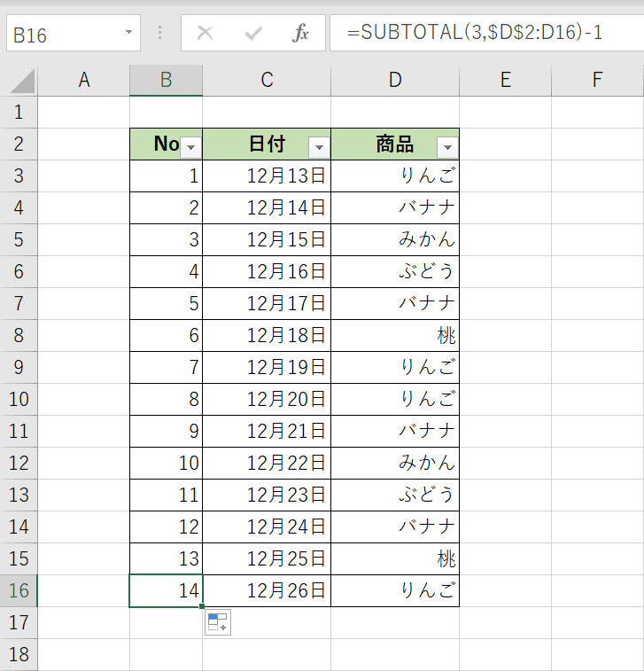Select cell with date 12月18日
Screen dimensions: 644x671
[x=267, y=335]
